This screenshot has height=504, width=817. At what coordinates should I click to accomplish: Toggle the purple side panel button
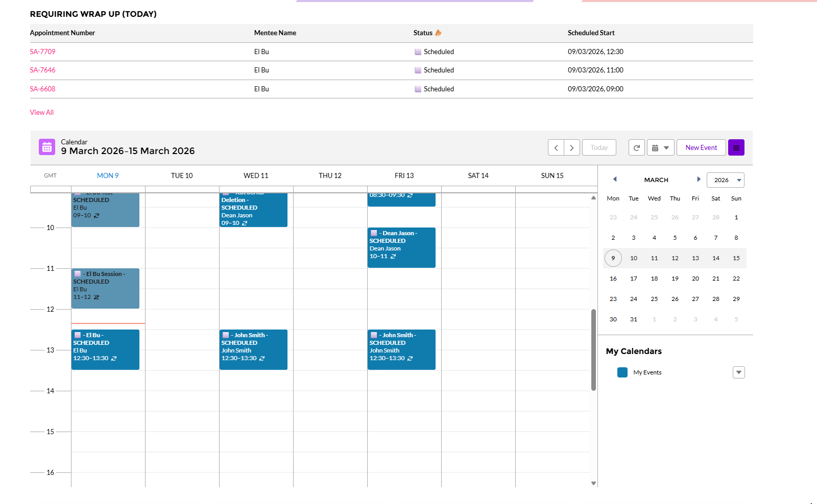point(736,147)
